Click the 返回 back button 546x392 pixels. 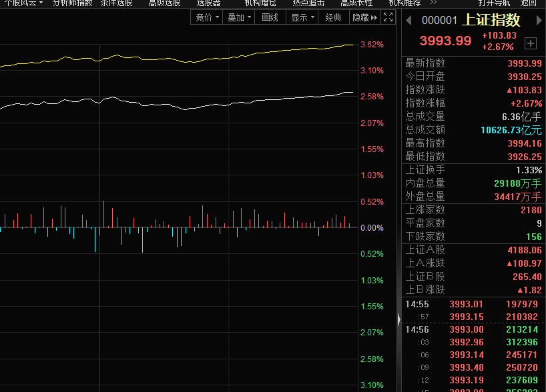pyautogui.click(x=529, y=3)
